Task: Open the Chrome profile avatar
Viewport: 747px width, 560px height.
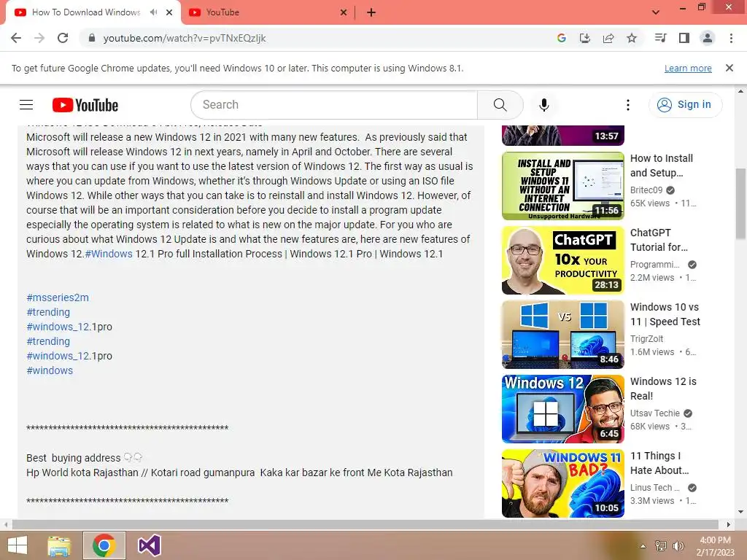Action: 708,38
